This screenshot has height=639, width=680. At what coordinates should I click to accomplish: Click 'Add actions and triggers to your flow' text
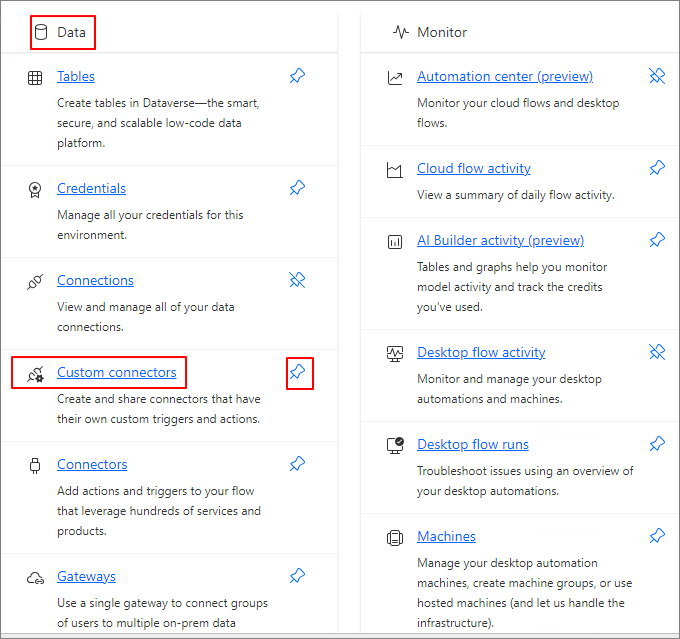coord(159,511)
